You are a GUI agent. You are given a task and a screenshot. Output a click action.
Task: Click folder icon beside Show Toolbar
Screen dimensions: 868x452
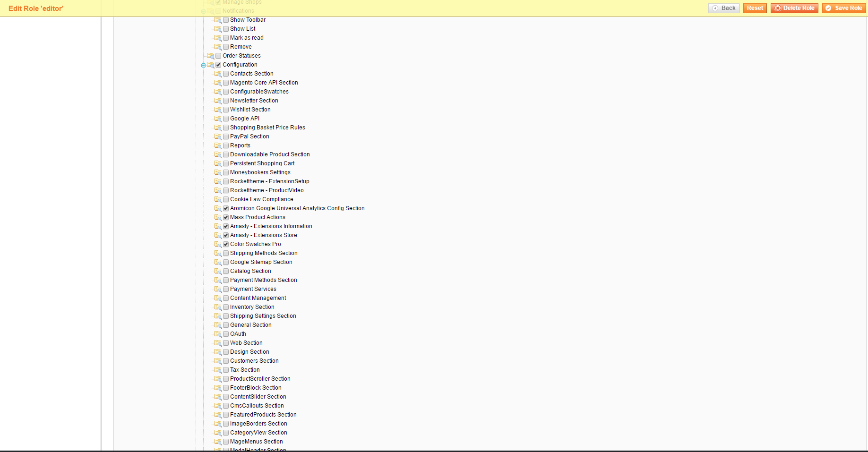tap(218, 20)
